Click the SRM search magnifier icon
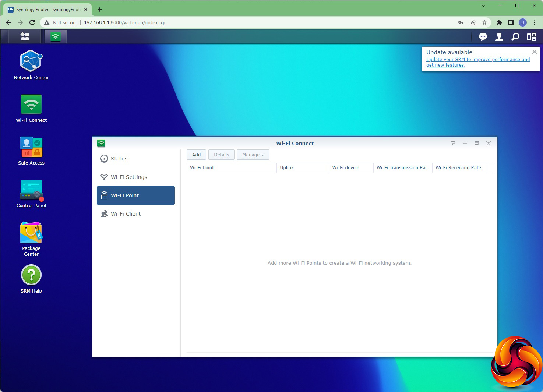The height and width of the screenshot is (392, 543). pyautogui.click(x=515, y=36)
